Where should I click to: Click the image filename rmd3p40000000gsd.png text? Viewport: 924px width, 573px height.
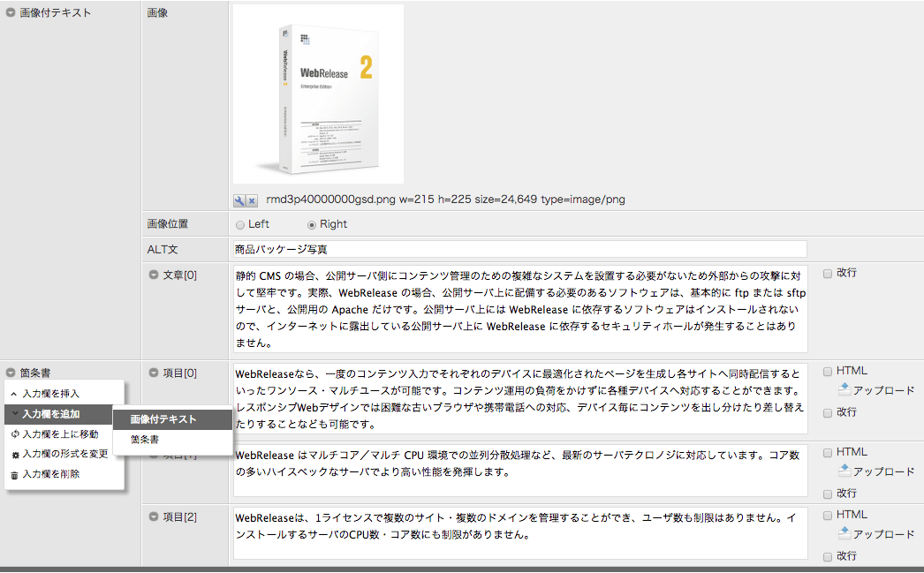(330, 200)
